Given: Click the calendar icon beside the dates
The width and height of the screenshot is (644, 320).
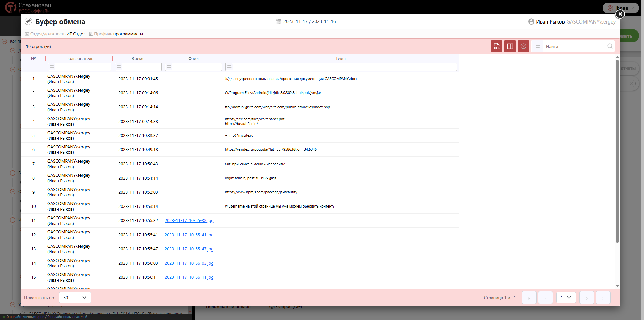Looking at the screenshot, I should [278, 21].
